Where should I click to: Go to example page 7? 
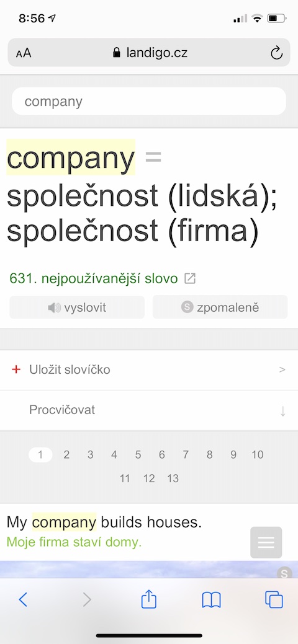[186, 455]
